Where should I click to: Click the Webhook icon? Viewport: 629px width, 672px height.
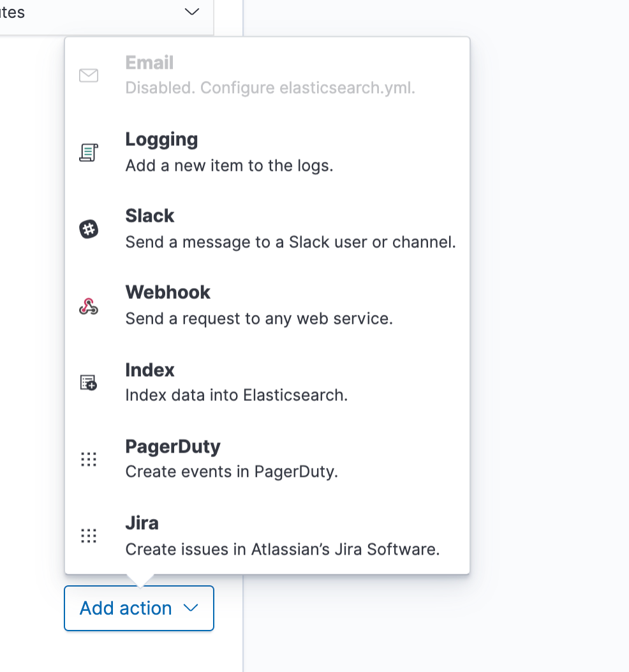tap(89, 306)
